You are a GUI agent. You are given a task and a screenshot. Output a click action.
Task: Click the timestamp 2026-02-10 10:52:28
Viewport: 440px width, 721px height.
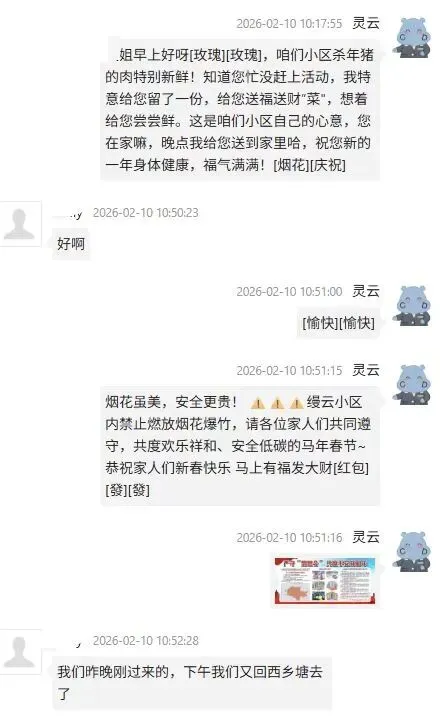[x=146, y=641]
